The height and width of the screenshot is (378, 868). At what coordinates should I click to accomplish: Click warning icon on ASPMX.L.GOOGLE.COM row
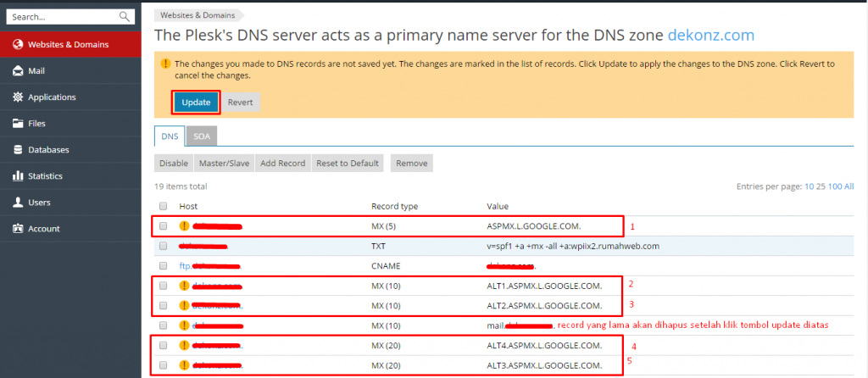click(x=184, y=225)
